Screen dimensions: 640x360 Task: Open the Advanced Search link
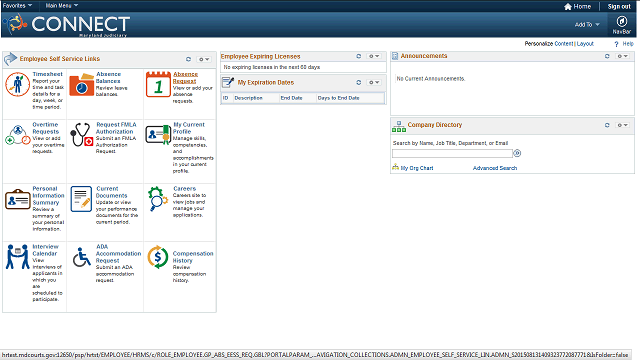click(x=495, y=168)
